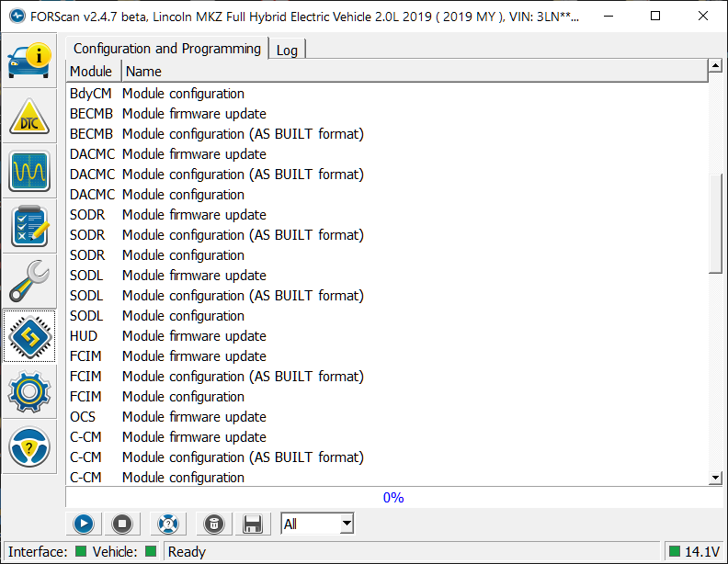Maximize the FORScan window
Screen dimensions: 728x564
[655, 17]
